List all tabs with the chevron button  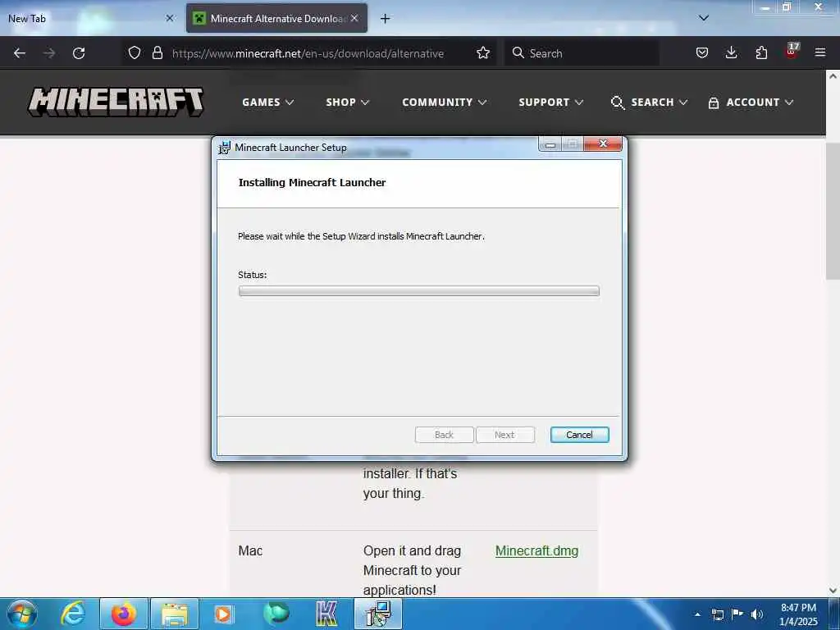point(704,18)
